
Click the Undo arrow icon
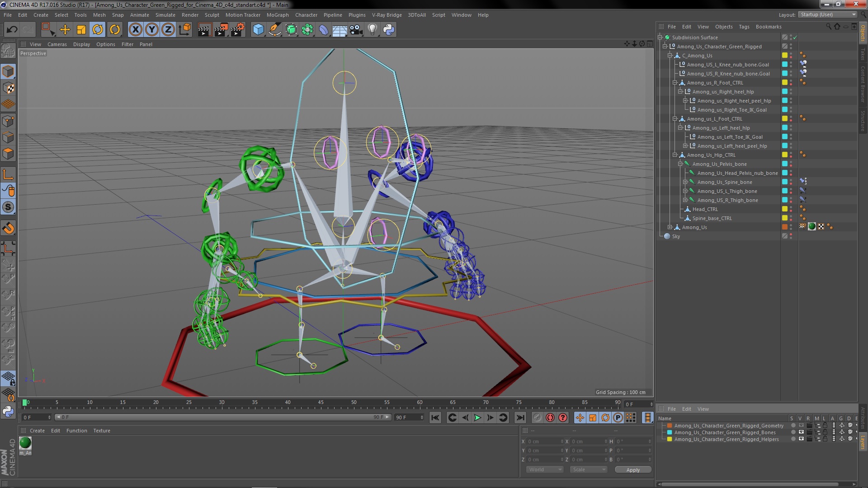[12, 30]
